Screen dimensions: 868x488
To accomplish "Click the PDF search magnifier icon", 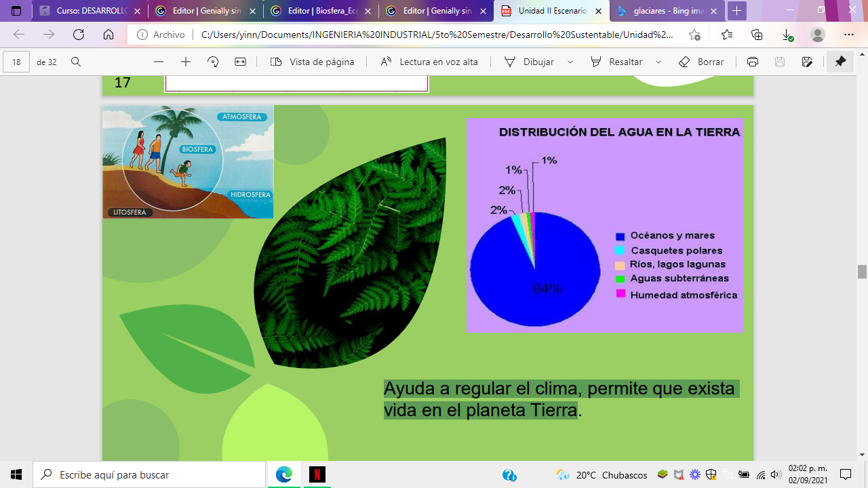I will [76, 62].
